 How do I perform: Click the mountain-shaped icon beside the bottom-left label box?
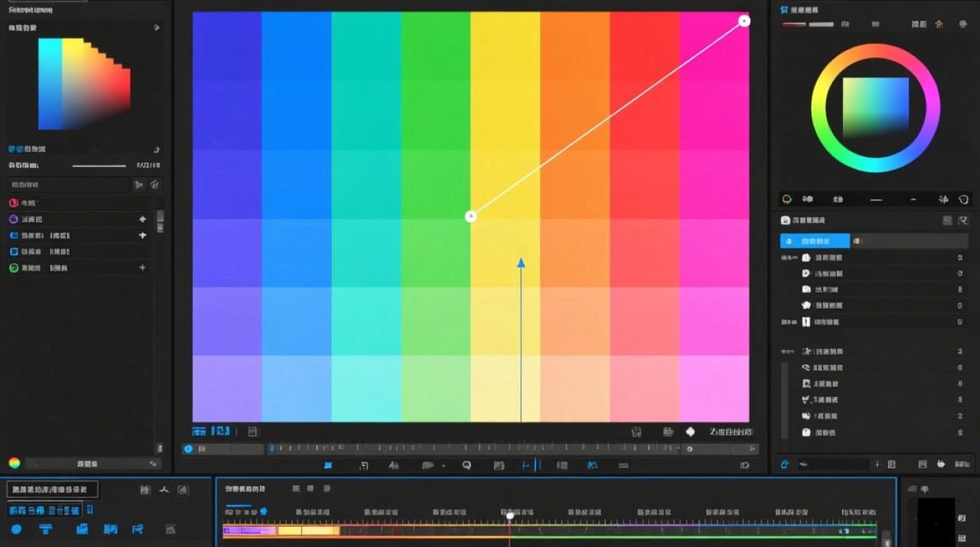coord(164,489)
